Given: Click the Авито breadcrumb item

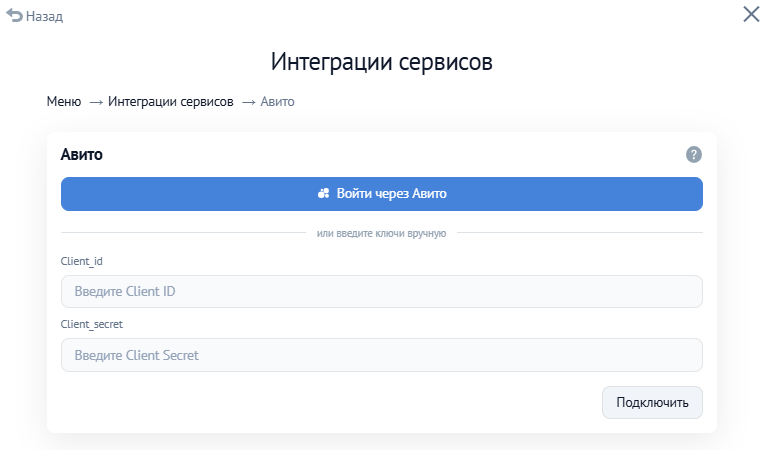Looking at the screenshot, I should tap(277, 102).
